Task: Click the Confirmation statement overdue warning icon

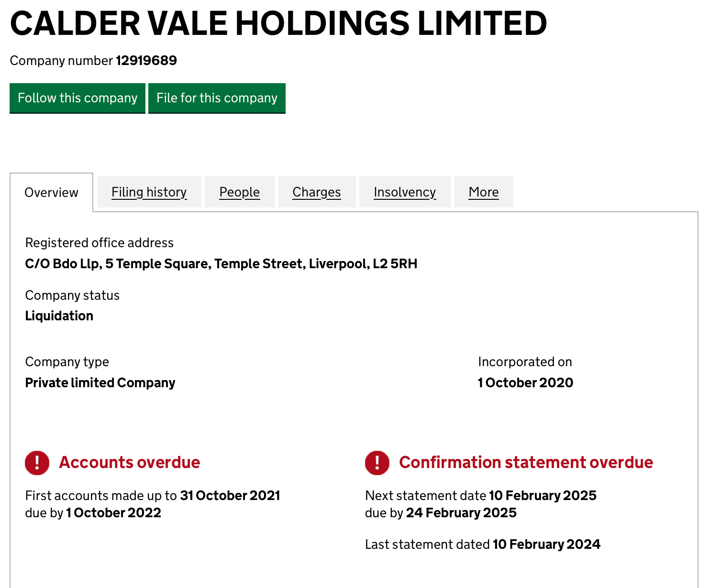Action: pyautogui.click(x=377, y=463)
